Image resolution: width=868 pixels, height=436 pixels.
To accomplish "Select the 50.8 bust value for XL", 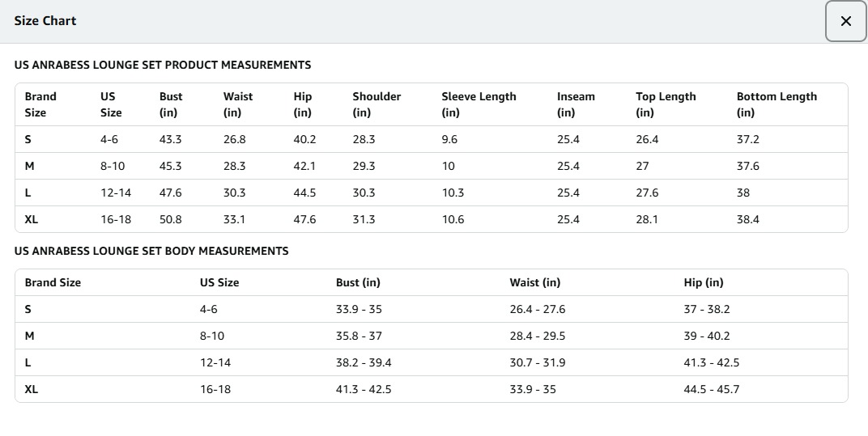I will pyautogui.click(x=171, y=219).
